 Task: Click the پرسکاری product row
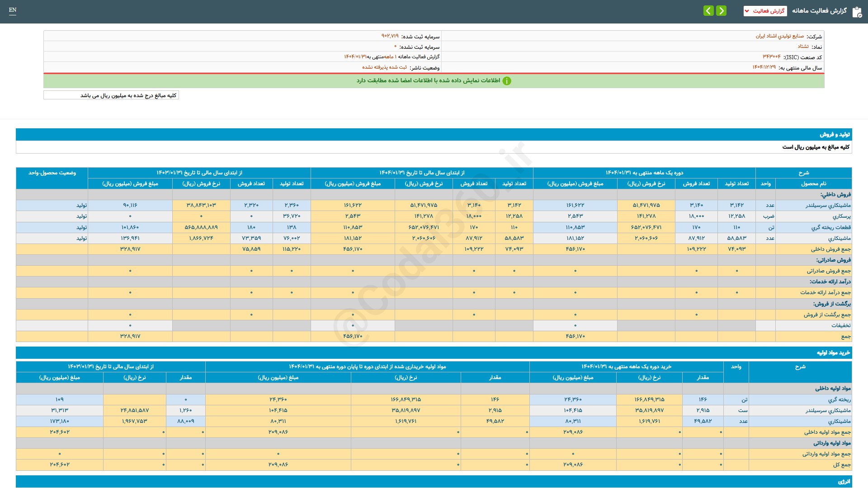point(841,216)
